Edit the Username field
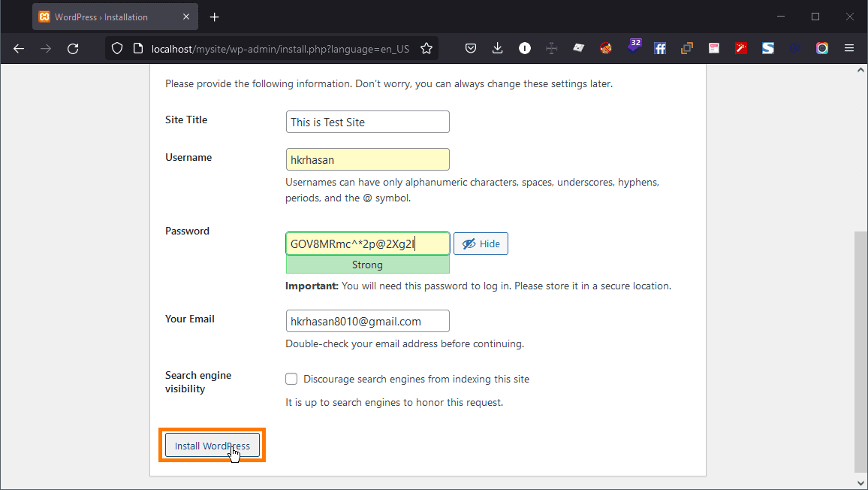This screenshot has height=490, width=868. (368, 159)
